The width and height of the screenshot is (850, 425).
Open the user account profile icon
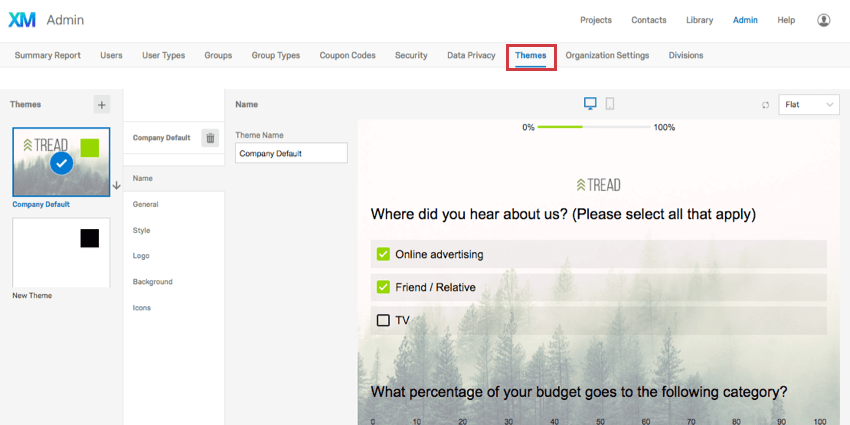pos(823,20)
